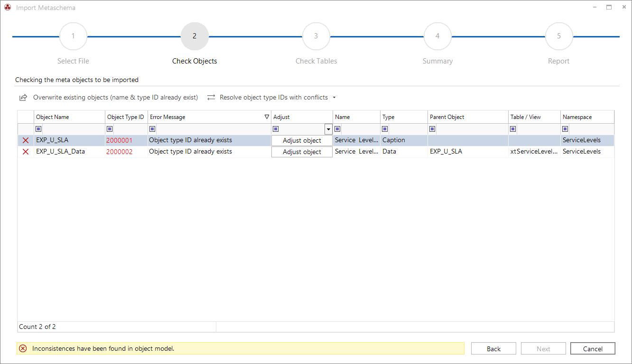Go to step 3 Check Tables
Screen dimensions: 632x364
pos(316,36)
